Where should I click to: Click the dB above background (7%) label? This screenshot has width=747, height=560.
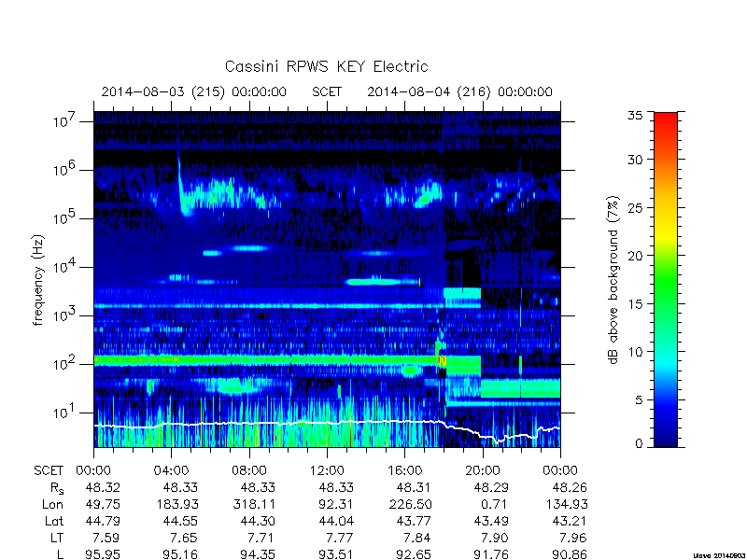coord(613,280)
